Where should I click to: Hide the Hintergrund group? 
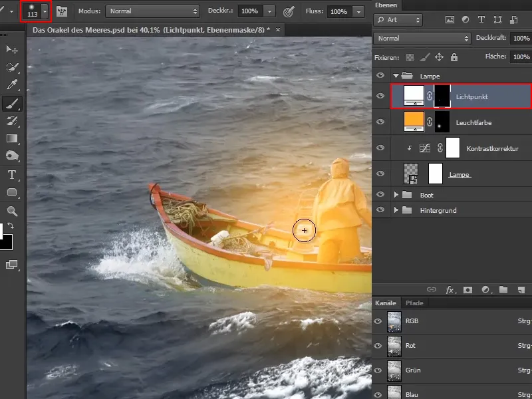pos(380,209)
